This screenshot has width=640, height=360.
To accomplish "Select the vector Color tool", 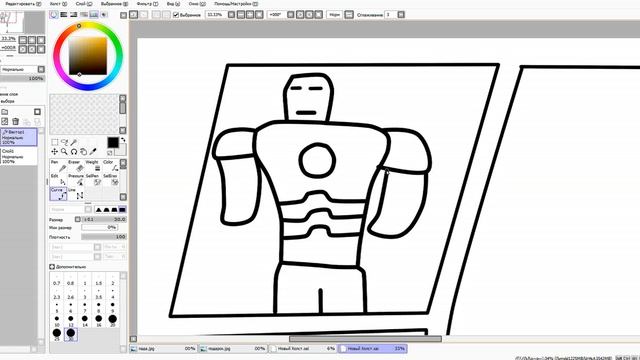I will 110,166.
